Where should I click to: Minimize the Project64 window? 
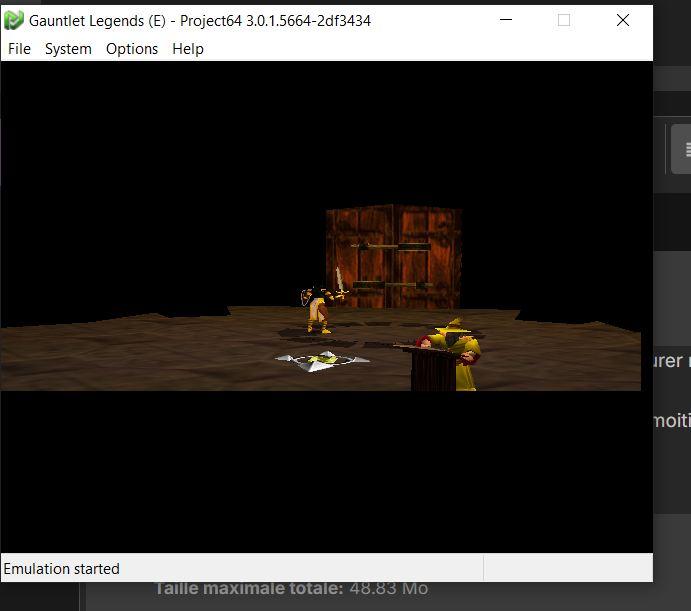tap(506, 20)
